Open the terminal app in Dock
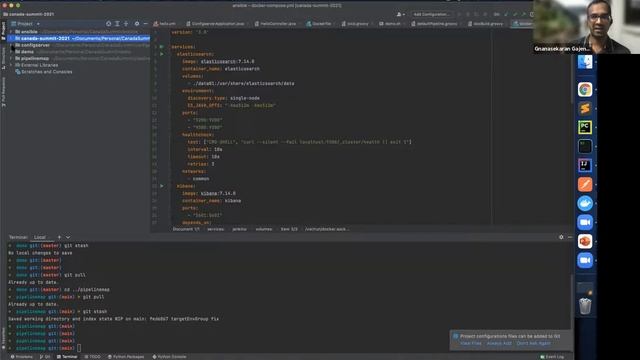 coord(585,146)
